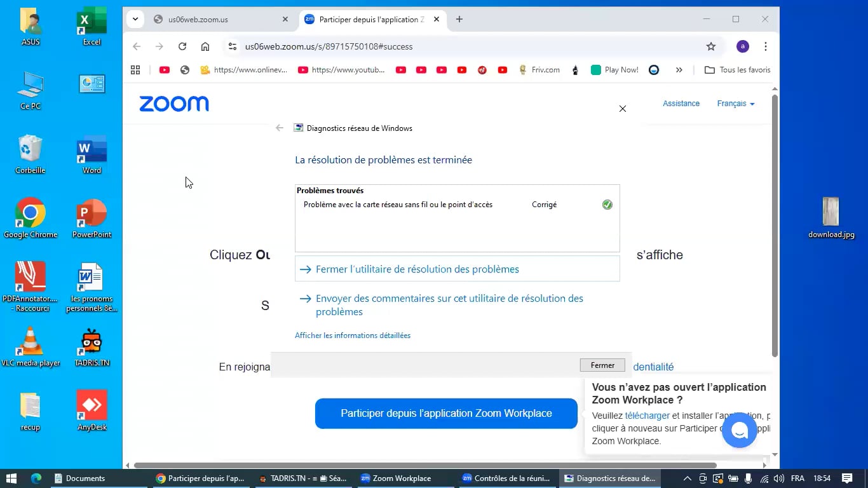Open the Assistance link
868x488 pixels.
(x=681, y=104)
